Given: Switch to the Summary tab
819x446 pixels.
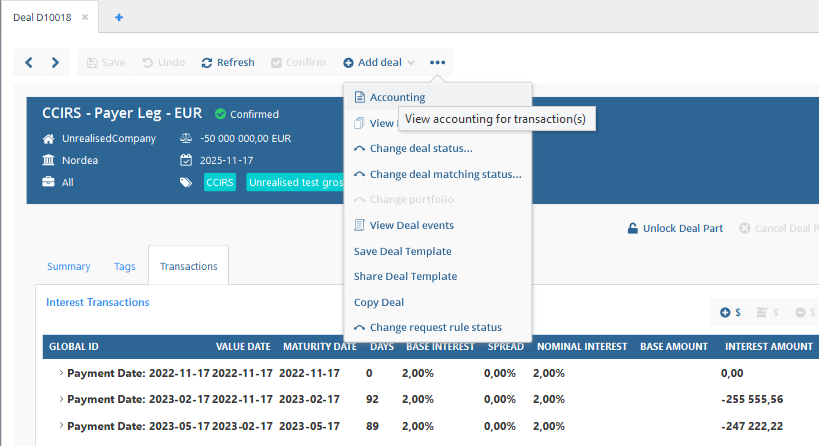Looking at the screenshot, I should (x=68, y=266).
